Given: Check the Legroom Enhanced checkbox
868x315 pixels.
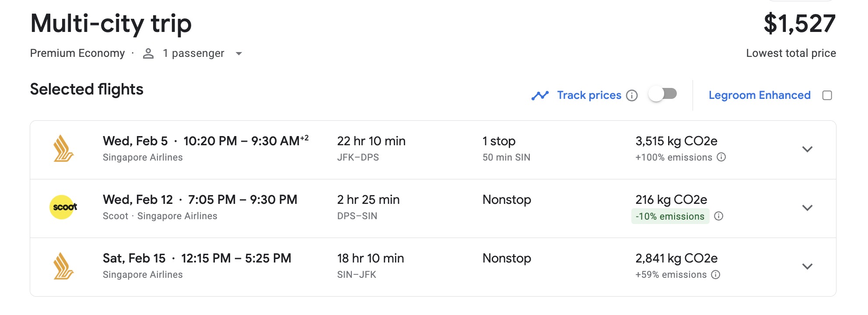Looking at the screenshot, I should tap(827, 95).
